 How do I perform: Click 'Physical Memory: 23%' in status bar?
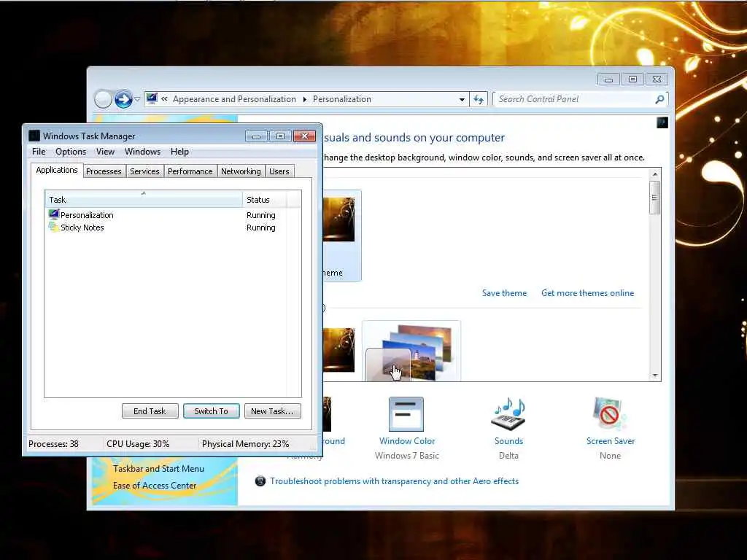click(245, 444)
